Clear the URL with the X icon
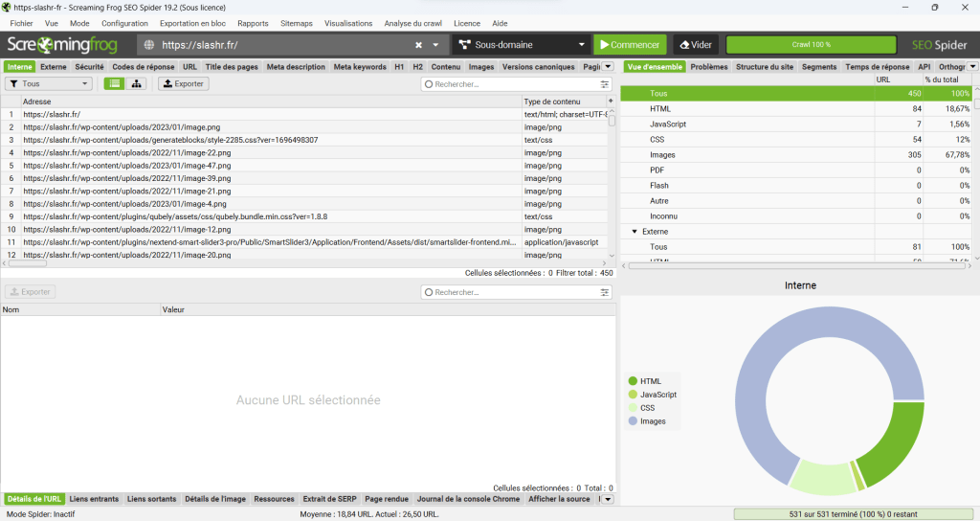Screen dimensions: 980x521 418,45
